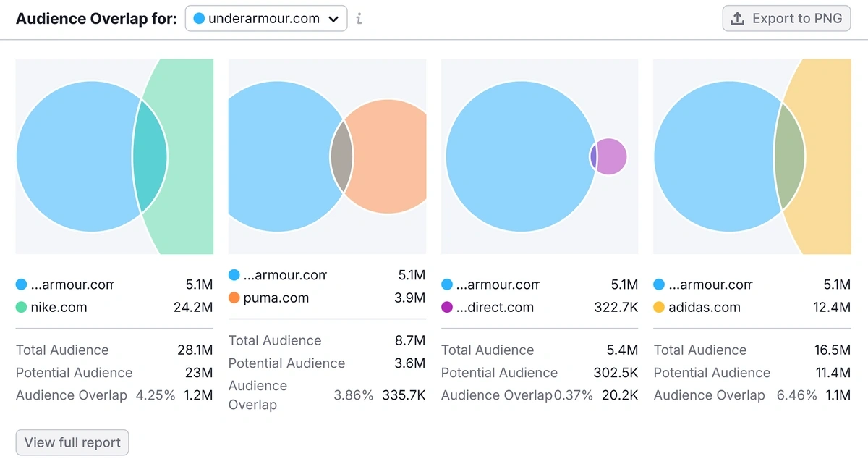Click the yellow legend dot for adidas.com
The image size is (868, 472).
(658, 307)
